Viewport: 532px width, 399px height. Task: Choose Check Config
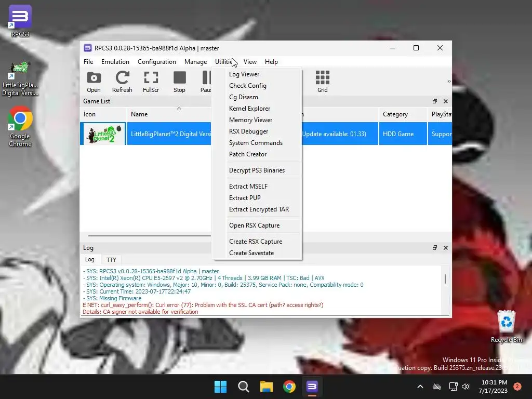point(257,86)
